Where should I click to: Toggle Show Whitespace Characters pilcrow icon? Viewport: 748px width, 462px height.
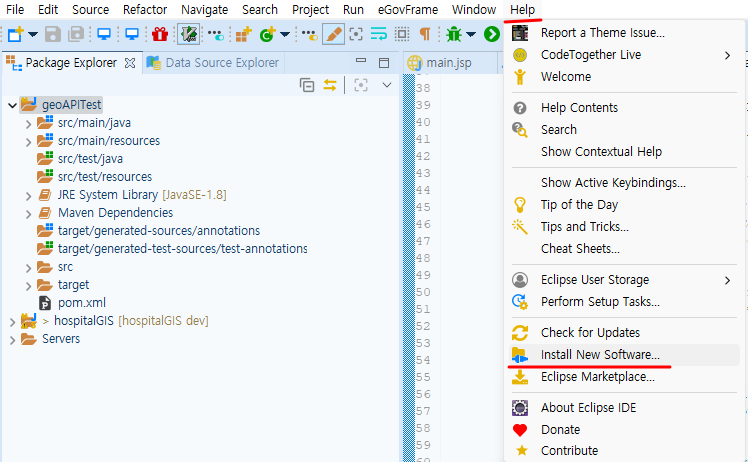tap(425, 34)
